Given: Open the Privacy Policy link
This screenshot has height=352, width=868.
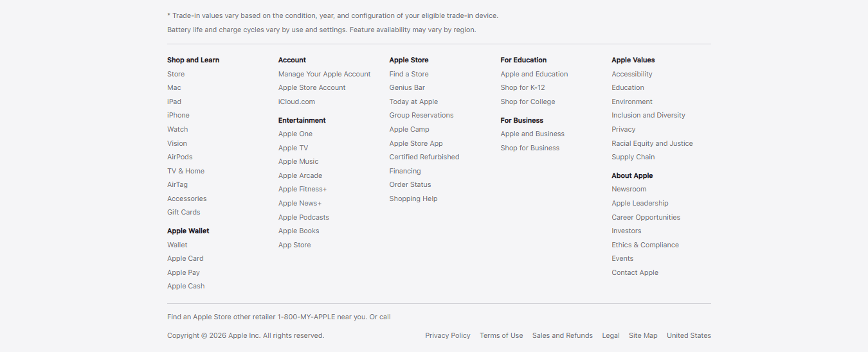Looking at the screenshot, I should (x=448, y=335).
